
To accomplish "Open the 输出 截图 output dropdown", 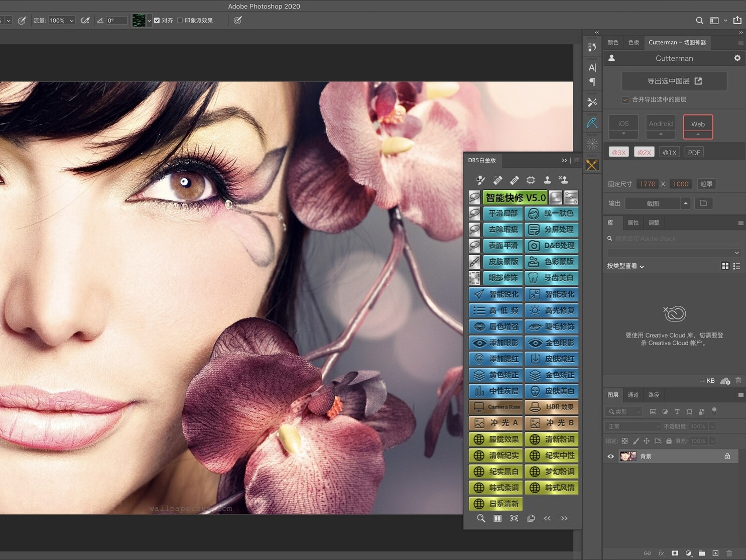I will pyautogui.click(x=686, y=203).
